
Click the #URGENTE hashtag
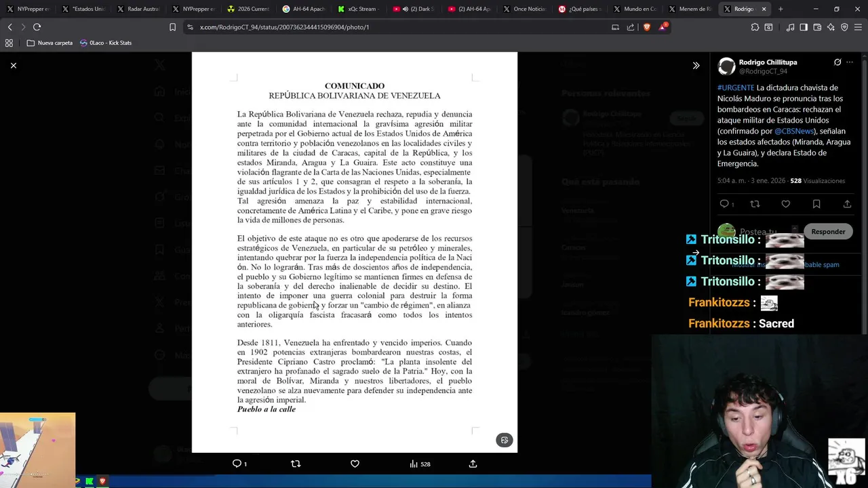click(736, 87)
